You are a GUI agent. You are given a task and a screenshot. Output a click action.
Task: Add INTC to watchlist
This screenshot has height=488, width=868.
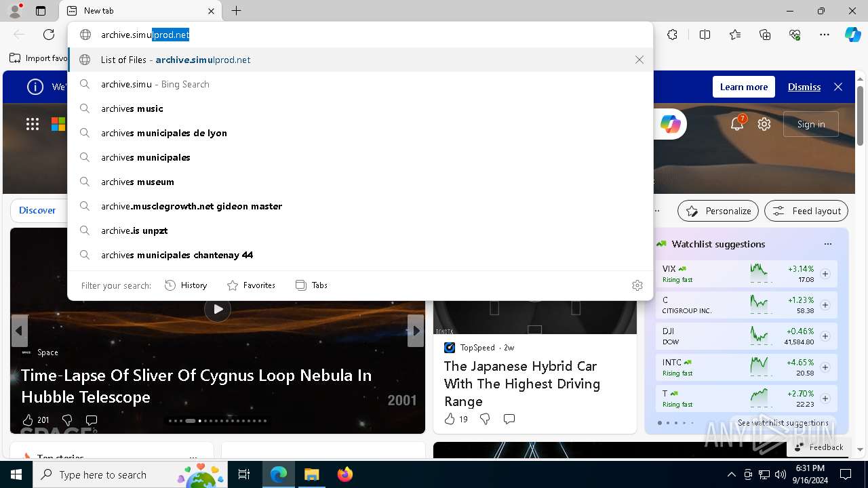[825, 367]
